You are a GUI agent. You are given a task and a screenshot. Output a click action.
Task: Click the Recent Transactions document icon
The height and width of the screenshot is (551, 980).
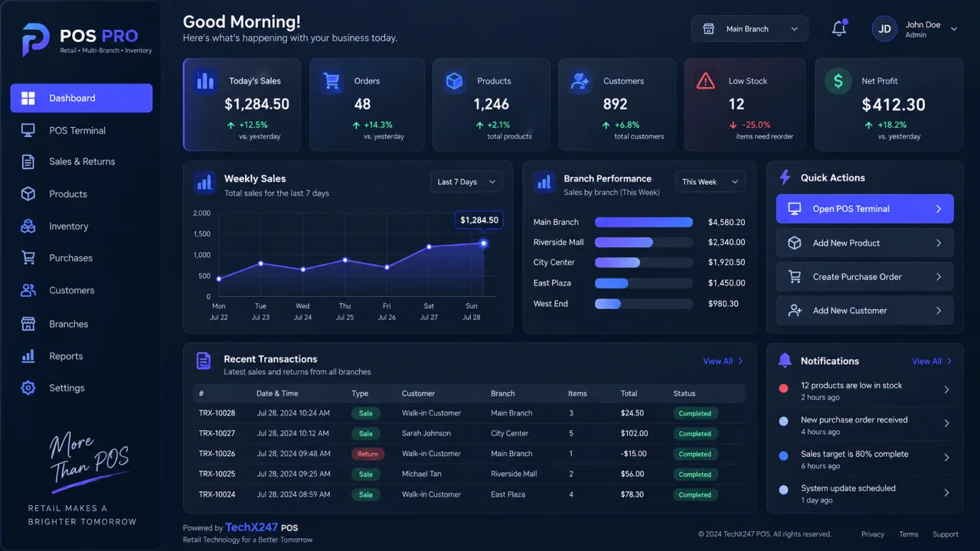(204, 360)
